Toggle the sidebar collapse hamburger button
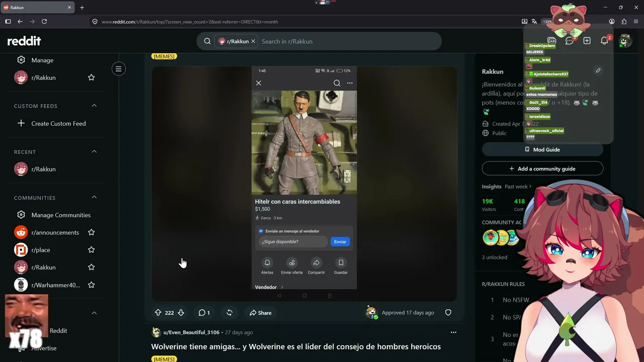644x362 pixels. (119, 69)
